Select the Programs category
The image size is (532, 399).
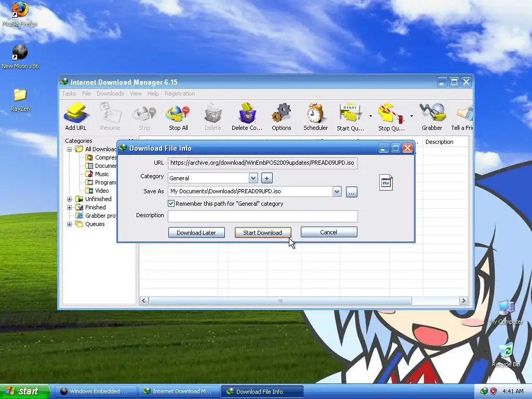click(101, 182)
